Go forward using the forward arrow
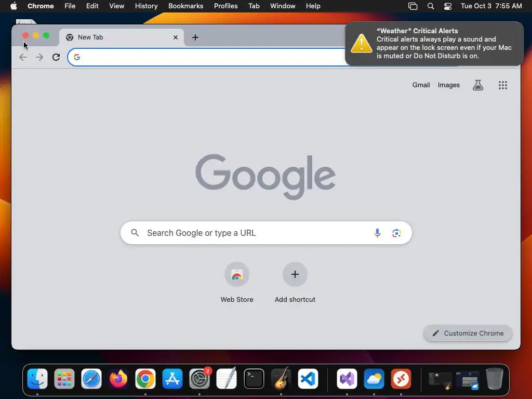Screen dimensions: 532x399 coord(39,57)
